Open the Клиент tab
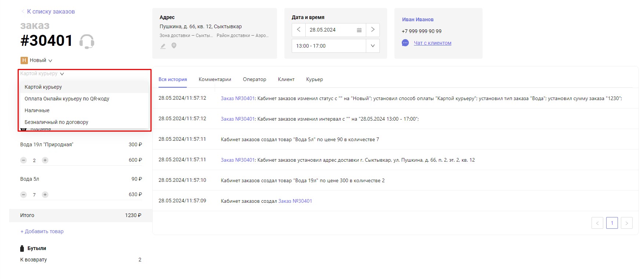 click(x=286, y=80)
